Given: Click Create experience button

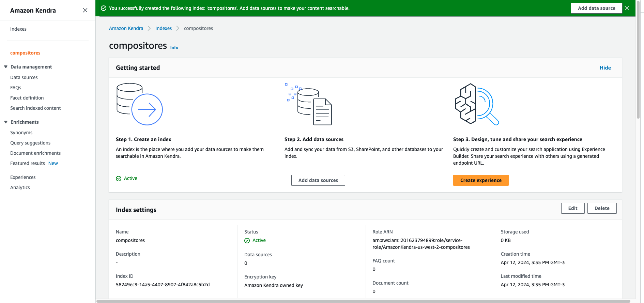Looking at the screenshot, I should click(481, 180).
